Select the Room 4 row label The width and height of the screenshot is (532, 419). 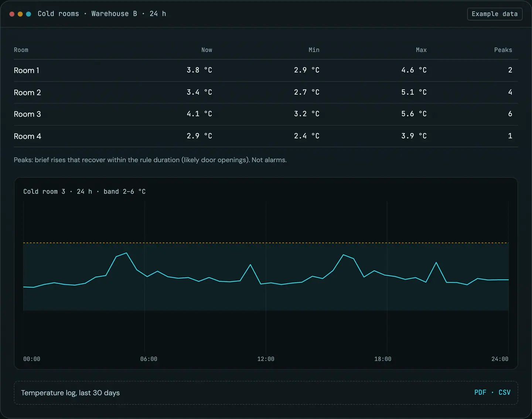click(x=27, y=136)
